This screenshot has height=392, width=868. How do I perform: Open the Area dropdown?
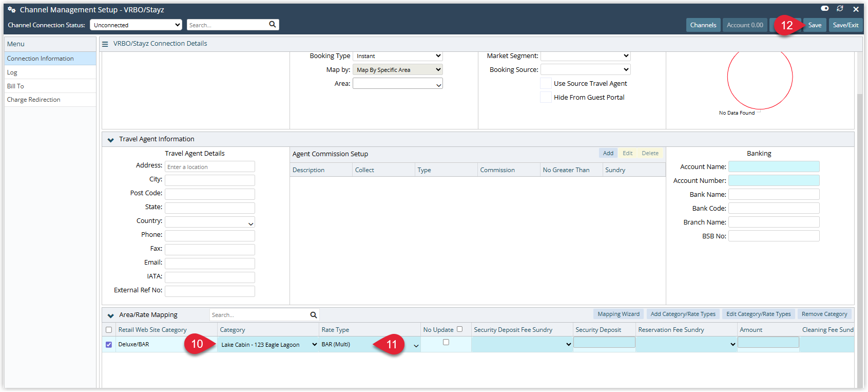(398, 84)
